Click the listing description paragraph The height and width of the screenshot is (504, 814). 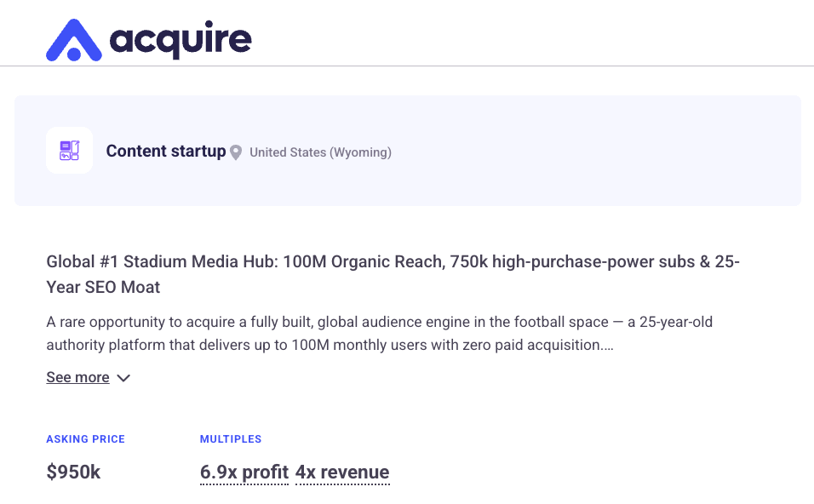pos(380,333)
